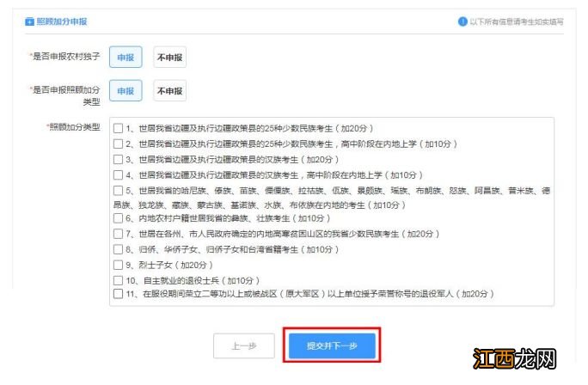Check option 5, 哈尼族、傣族、苗族 list

click(x=118, y=191)
